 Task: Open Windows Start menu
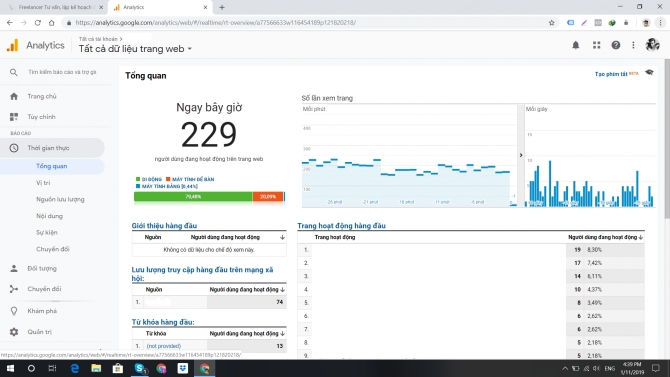[x=10, y=368]
